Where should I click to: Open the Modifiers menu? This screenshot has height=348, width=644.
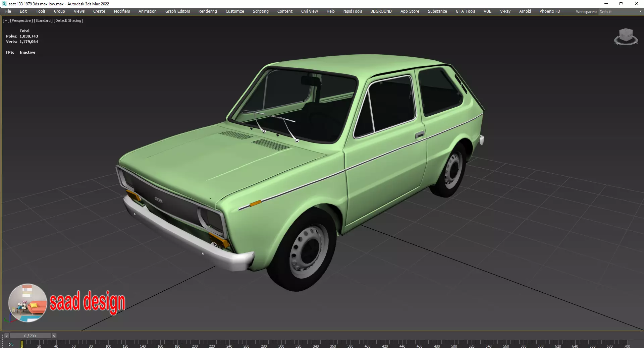pos(122,11)
